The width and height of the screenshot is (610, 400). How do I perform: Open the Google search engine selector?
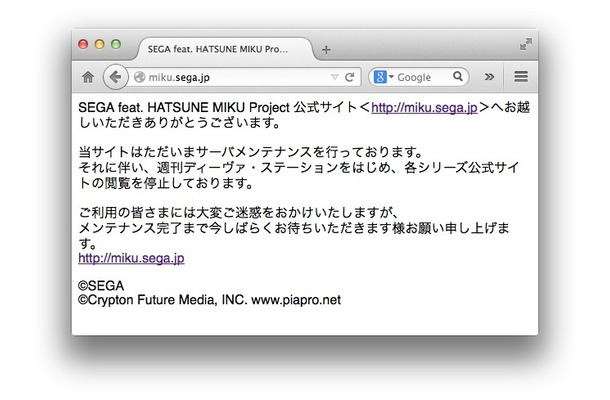(x=383, y=77)
